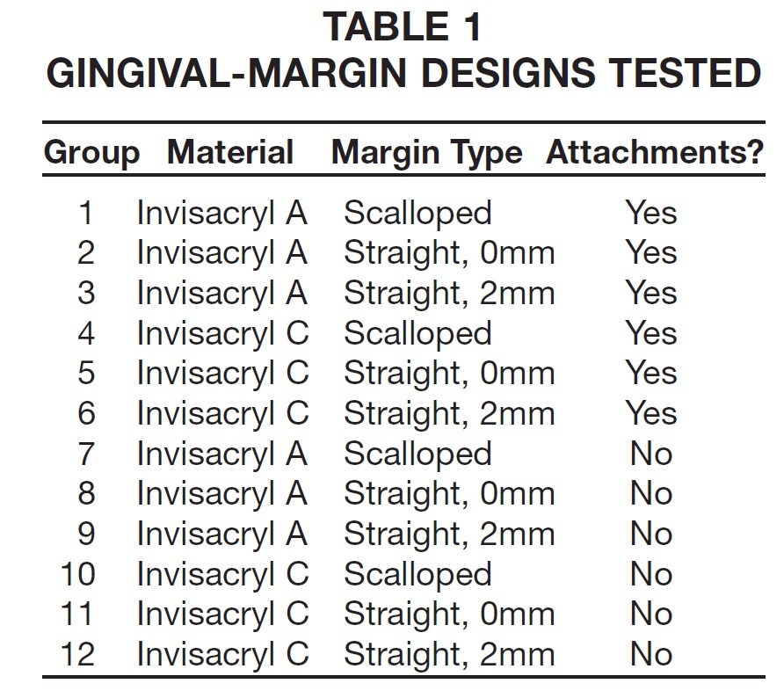Click the Material column header
The width and height of the screenshot is (784, 698).
(x=230, y=151)
